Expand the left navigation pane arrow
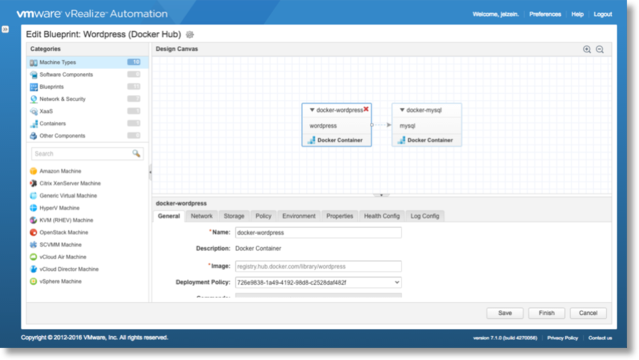The image size is (639, 360). [5, 29]
